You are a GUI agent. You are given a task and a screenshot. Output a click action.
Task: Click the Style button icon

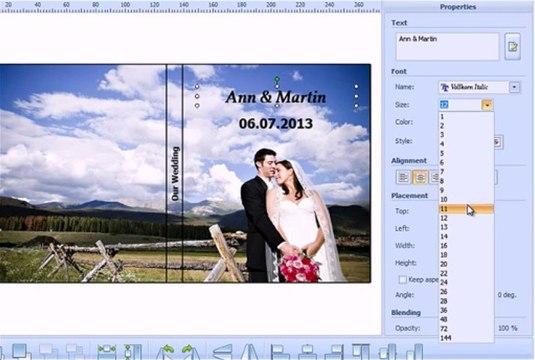pyautogui.click(x=498, y=142)
